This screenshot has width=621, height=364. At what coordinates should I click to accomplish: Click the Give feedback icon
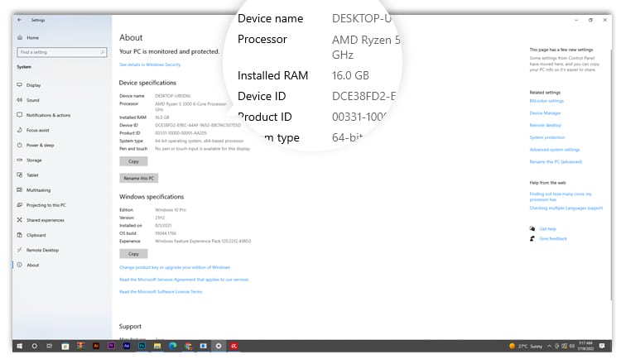(x=532, y=238)
